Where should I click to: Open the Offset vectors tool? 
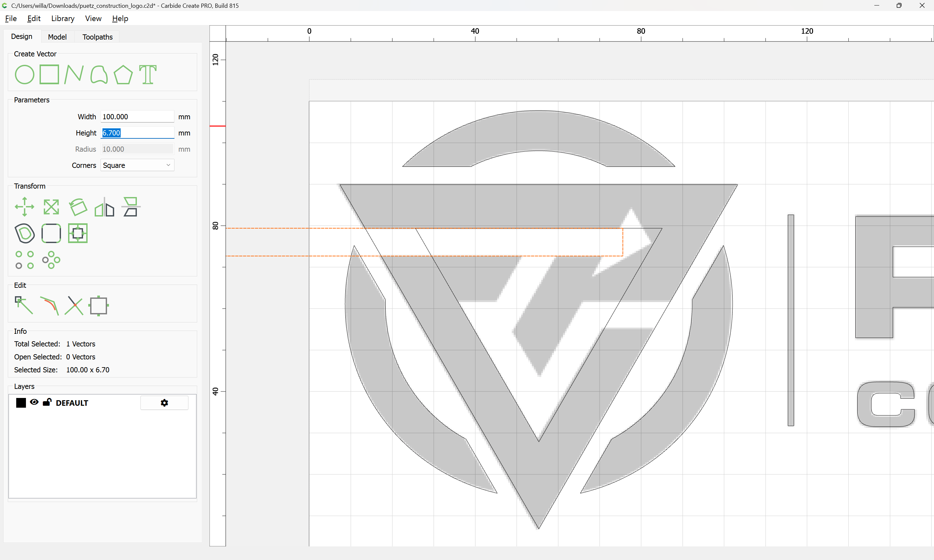[25, 233]
